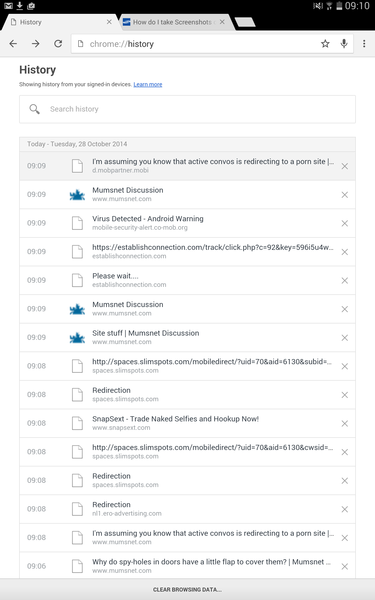Image resolution: width=375 pixels, height=600 pixels.
Task: Remove the 'Please wait....' history entry
Action: point(345,280)
